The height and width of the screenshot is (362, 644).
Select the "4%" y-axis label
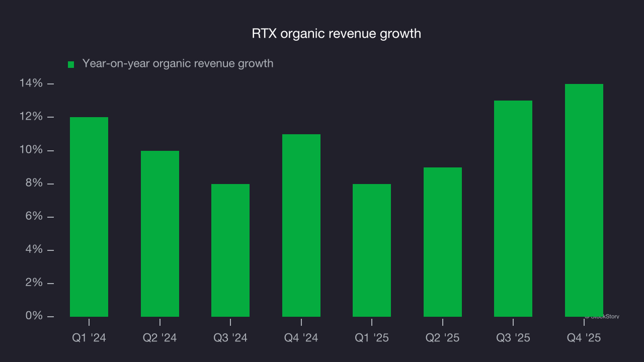point(34,250)
